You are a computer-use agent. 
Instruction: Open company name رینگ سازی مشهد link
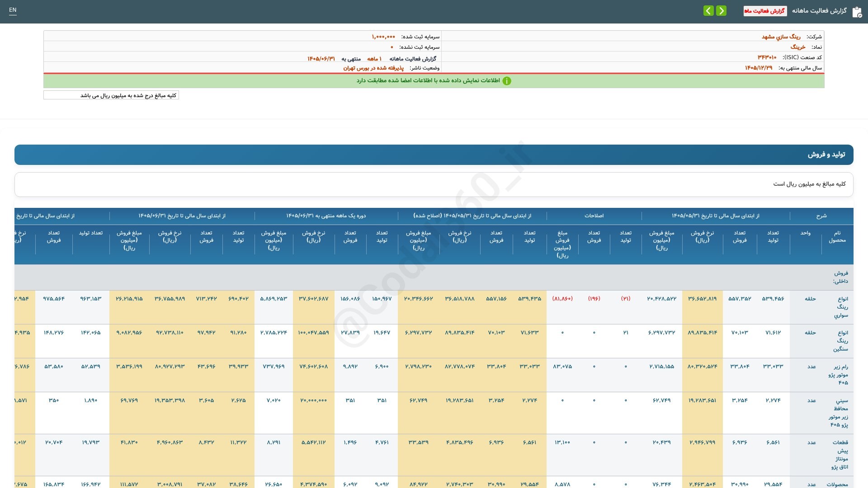click(781, 37)
